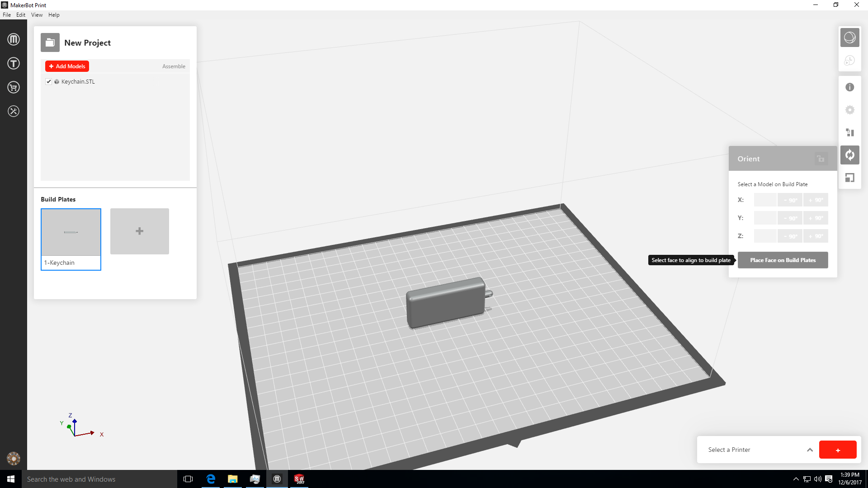Image resolution: width=868 pixels, height=488 pixels.
Task: Open the MakerBot shop
Action: [x=14, y=87]
